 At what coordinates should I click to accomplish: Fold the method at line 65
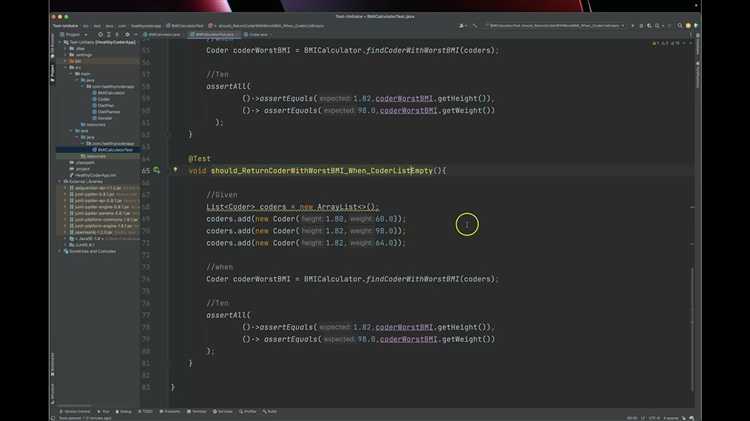169,171
